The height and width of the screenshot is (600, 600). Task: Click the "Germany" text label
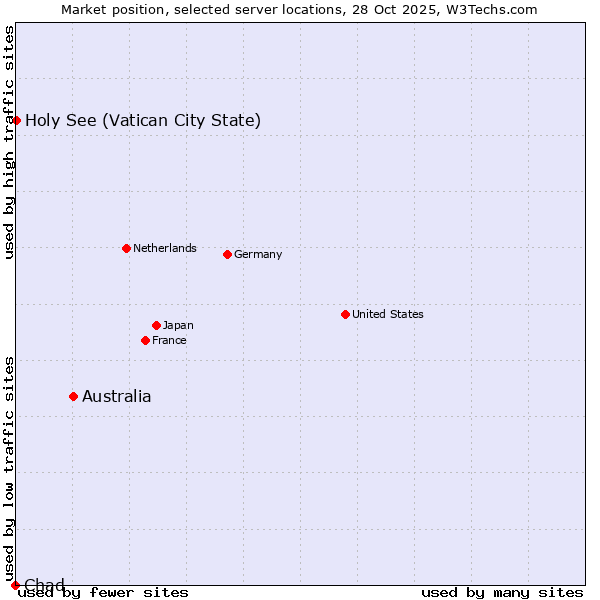[x=258, y=254]
